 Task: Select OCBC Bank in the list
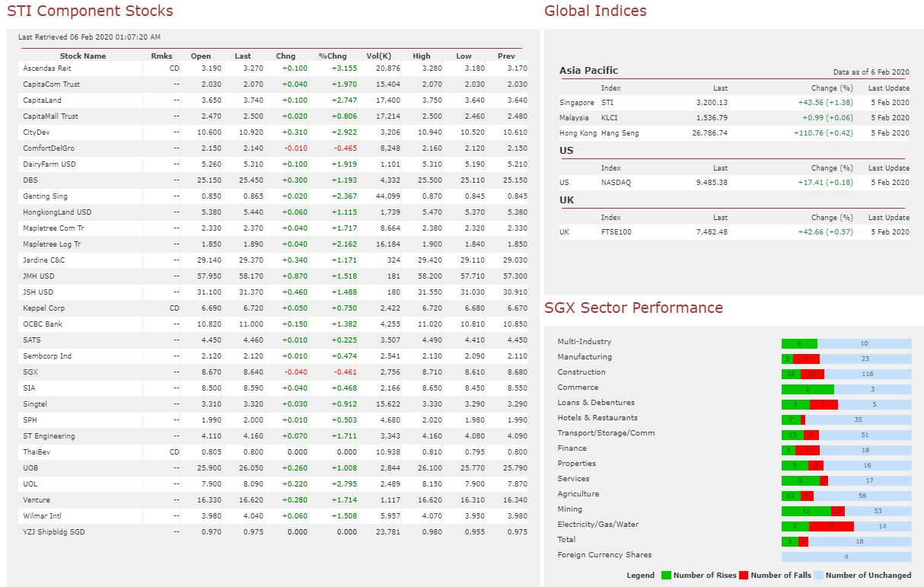[x=43, y=324]
